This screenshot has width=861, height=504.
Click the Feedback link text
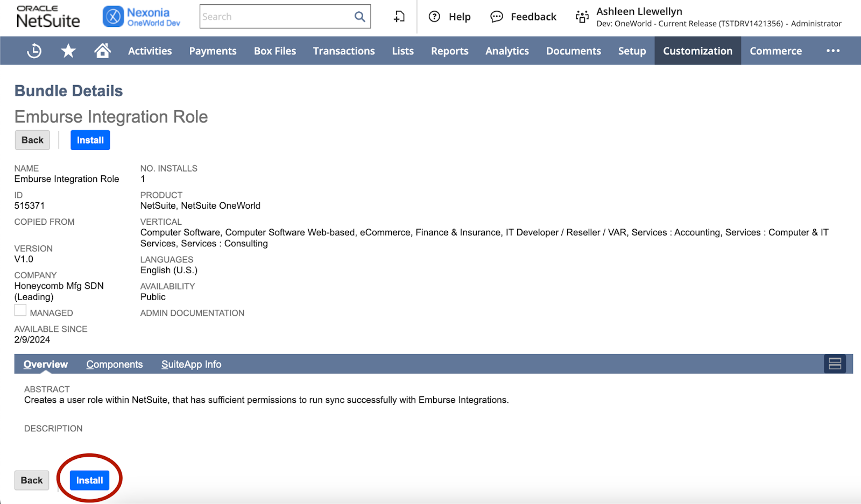(533, 17)
